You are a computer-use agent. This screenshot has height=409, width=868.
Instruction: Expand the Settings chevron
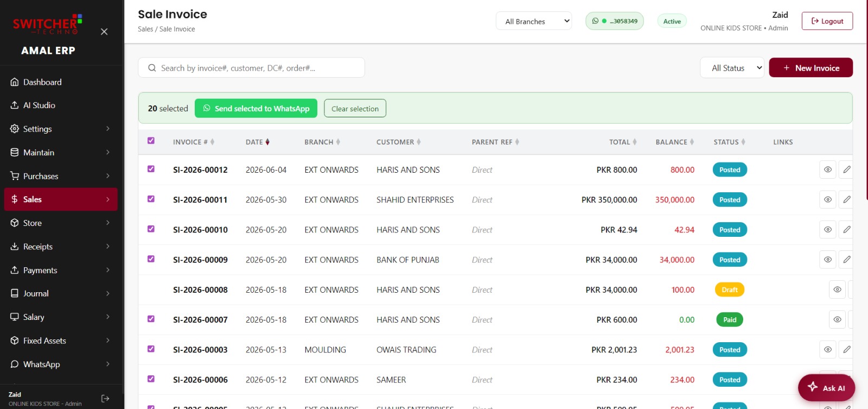click(108, 129)
